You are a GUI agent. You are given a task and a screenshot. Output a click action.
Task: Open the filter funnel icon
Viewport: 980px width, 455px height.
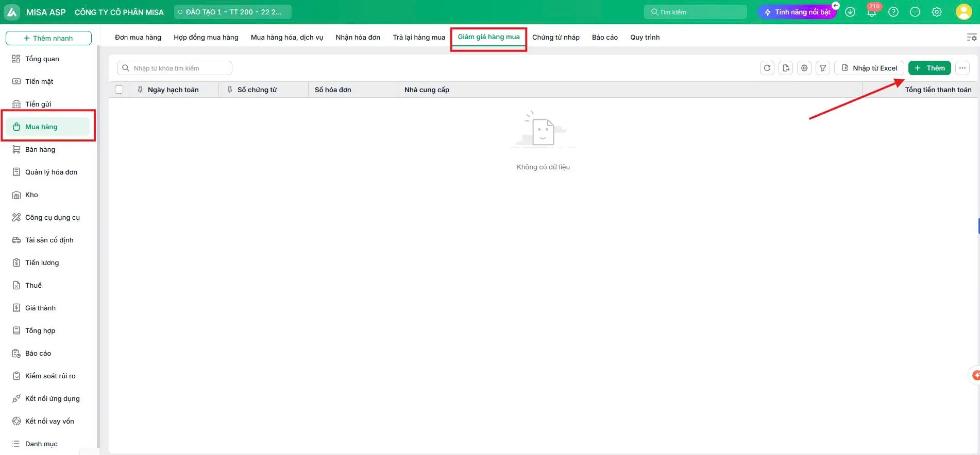[x=823, y=68]
